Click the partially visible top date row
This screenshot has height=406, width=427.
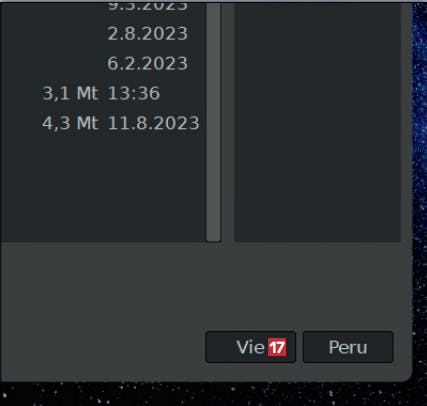103,7
